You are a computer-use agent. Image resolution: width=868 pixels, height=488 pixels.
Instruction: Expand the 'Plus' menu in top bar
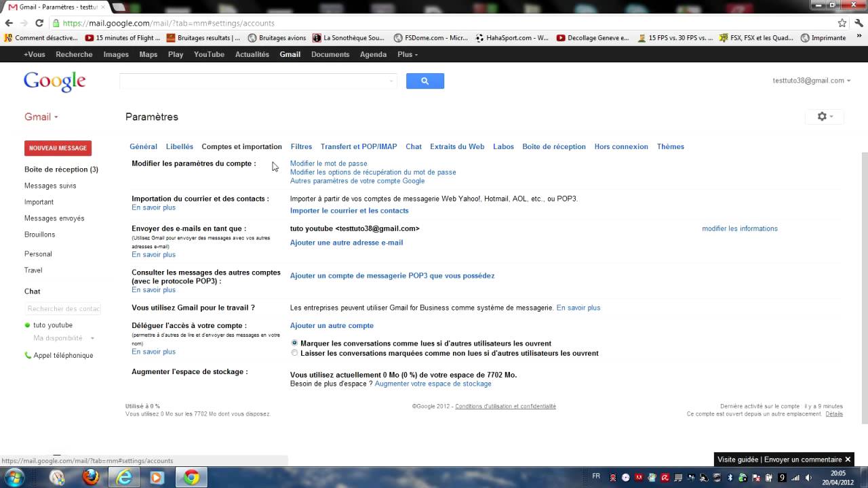pos(408,54)
